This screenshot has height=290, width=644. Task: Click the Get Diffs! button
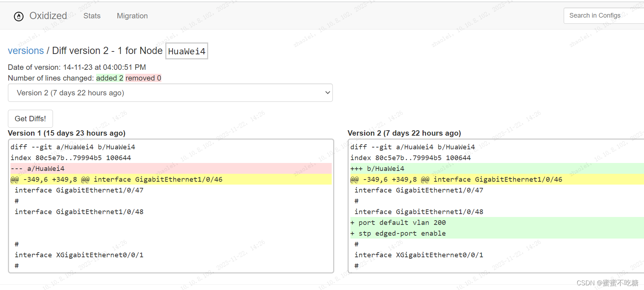[30, 119]
